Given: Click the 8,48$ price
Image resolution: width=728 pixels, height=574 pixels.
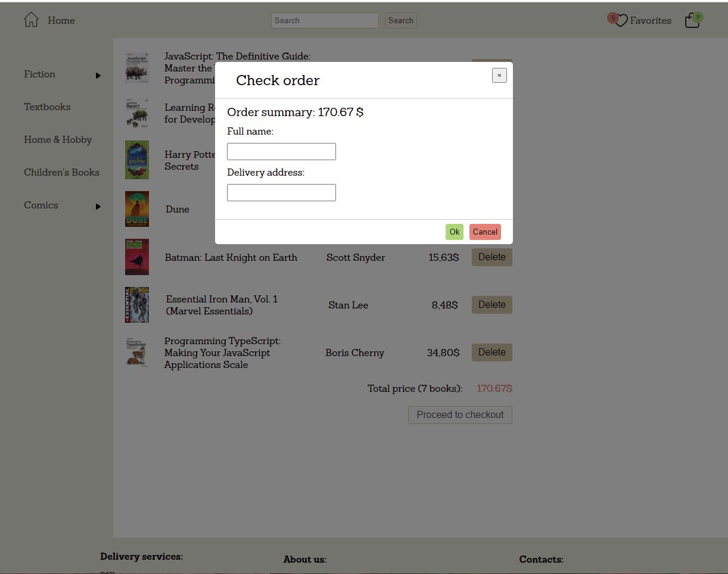Looking at the screenshot, I should tap(445, 305).
